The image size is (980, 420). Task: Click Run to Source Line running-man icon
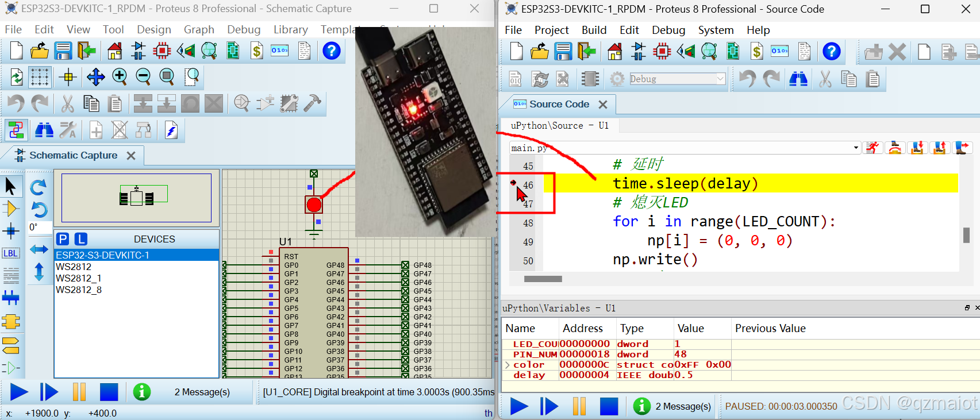click(x=873, y=148)
